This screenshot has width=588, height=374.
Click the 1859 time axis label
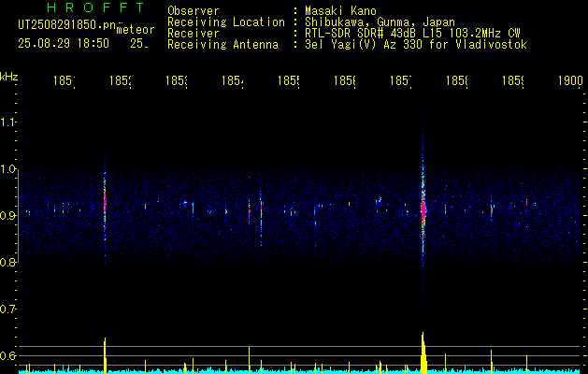point(513,80)
